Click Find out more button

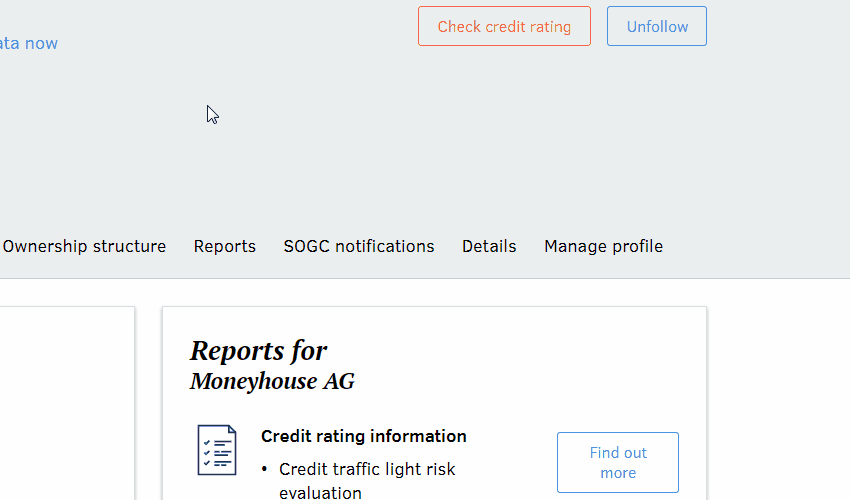click(x=617, y=462)
